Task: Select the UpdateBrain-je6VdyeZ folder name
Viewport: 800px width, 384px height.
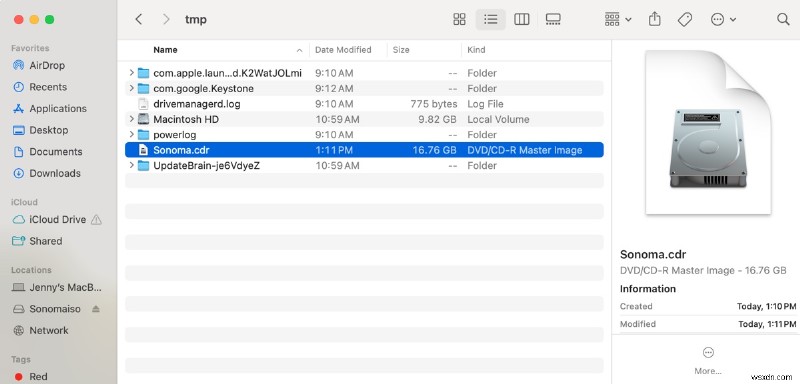Action: pyautogui.click(x=206, y=165)
